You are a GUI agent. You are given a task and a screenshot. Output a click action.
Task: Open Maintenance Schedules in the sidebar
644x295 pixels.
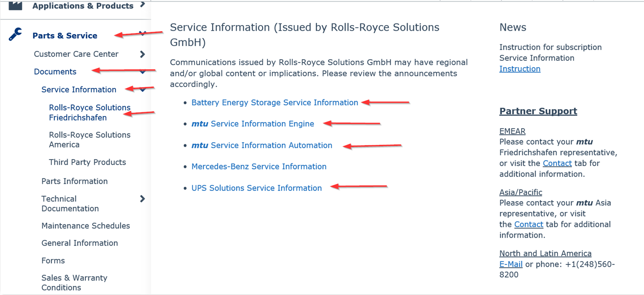coord(86,226)
